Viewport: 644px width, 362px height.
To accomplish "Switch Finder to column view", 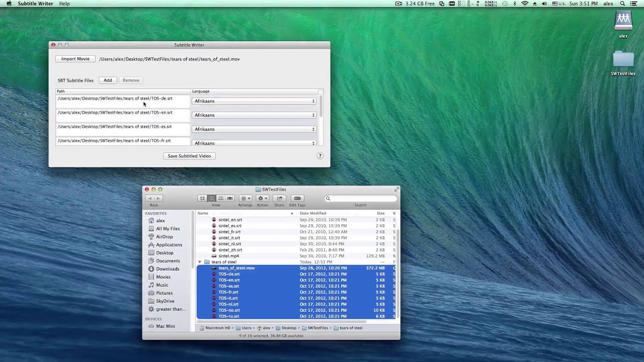I will (x=220, y=199).
